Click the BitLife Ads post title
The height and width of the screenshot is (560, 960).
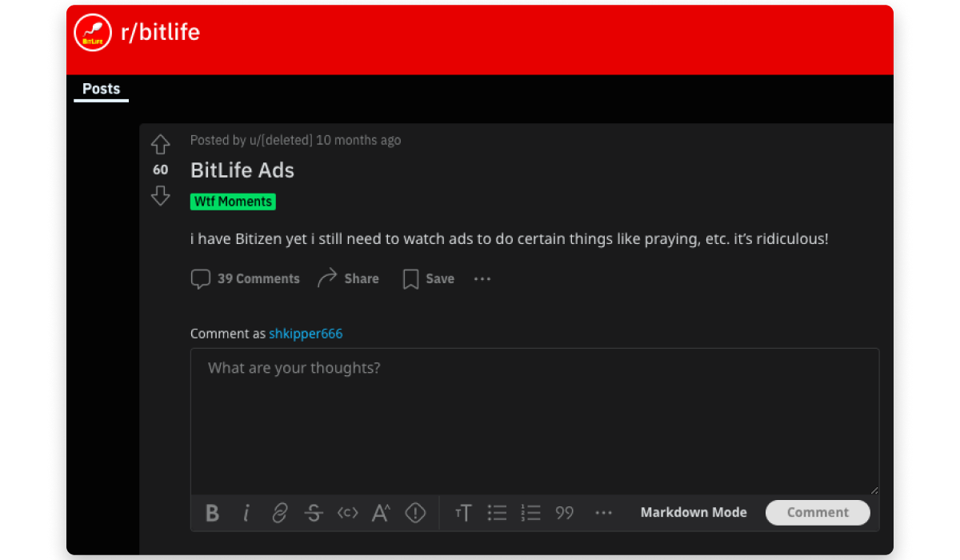(242, 170)
